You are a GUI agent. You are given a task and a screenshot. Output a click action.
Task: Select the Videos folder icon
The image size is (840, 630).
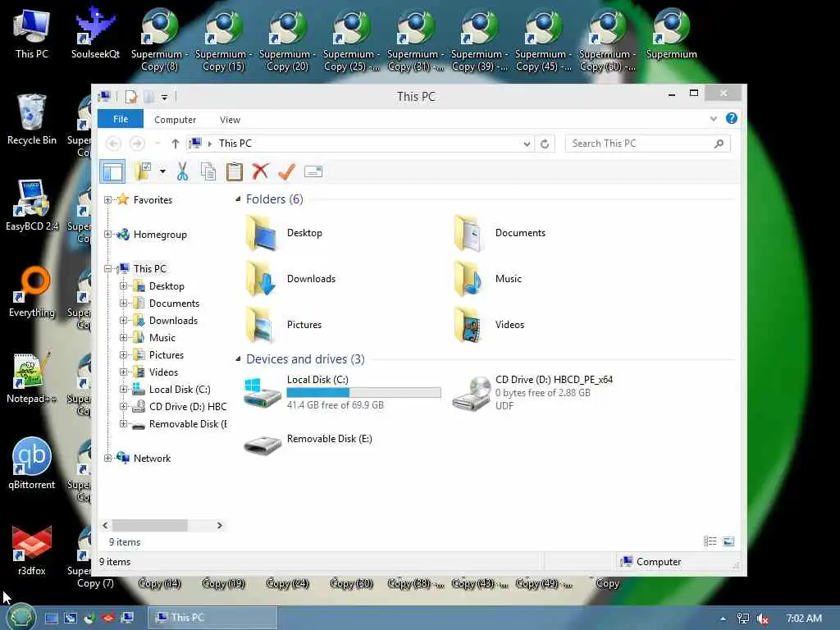(x=468, y=325)
